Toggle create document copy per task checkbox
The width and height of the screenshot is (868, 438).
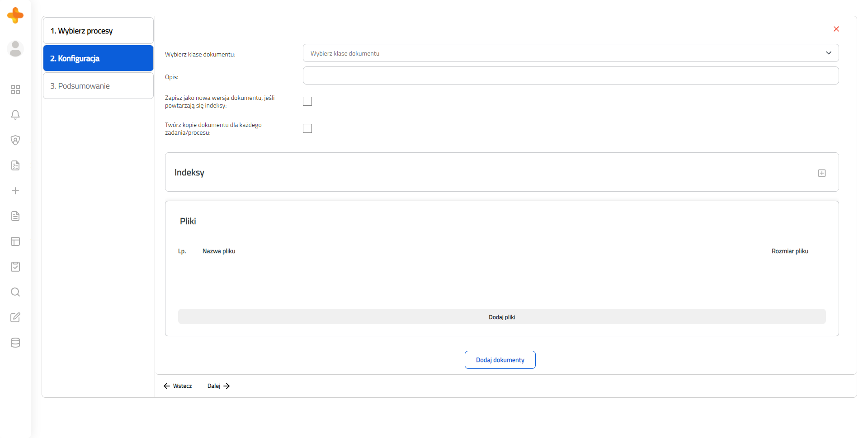pos(307,128)
